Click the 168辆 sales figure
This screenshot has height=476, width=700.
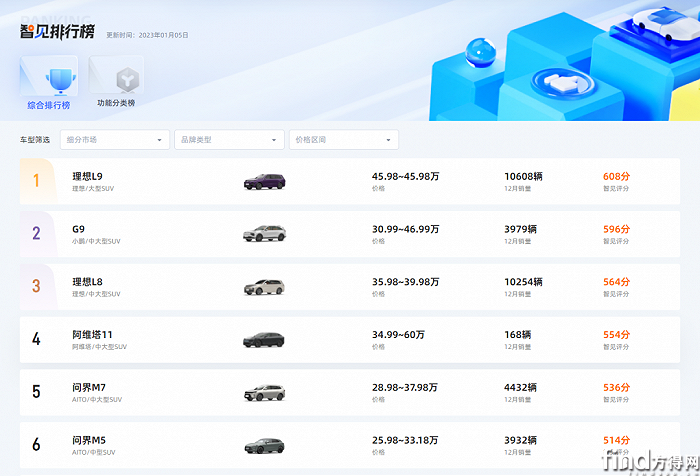coord(518,334)
